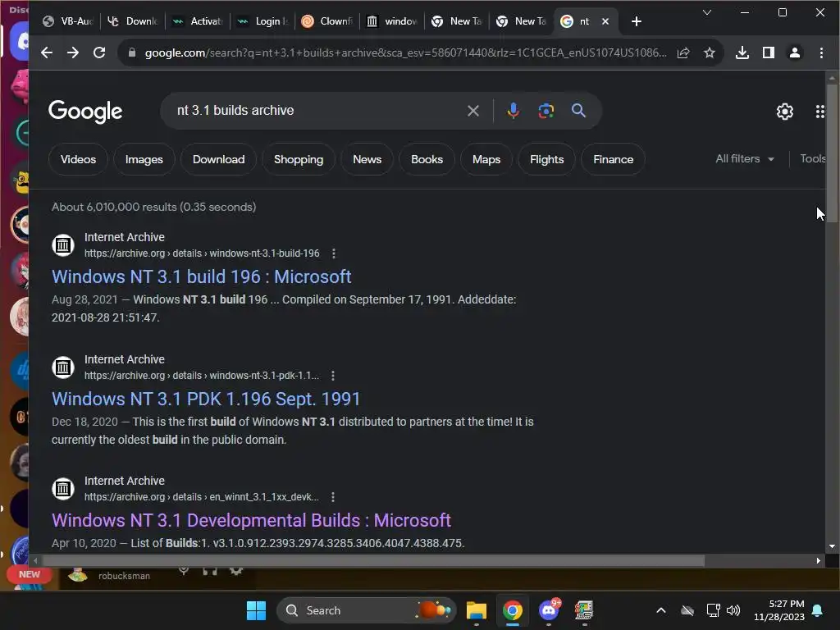This screenshot has height=630, width=840.
Task: Open File Explorer from taskbar
Action: (x=477, y=610)
